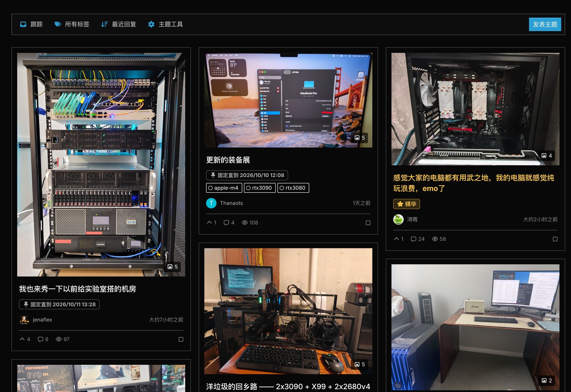This screenshot has height=392, width=571.
Task: Click timestamp 大约7小时之前
Action: pyautogui.click(x=166, y=320)
